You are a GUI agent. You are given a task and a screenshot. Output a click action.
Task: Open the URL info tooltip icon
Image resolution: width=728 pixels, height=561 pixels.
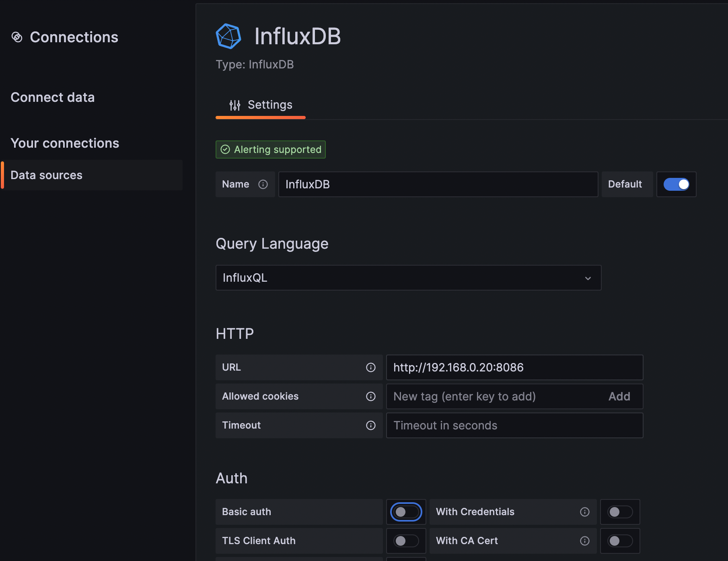[x=371, y=367]
